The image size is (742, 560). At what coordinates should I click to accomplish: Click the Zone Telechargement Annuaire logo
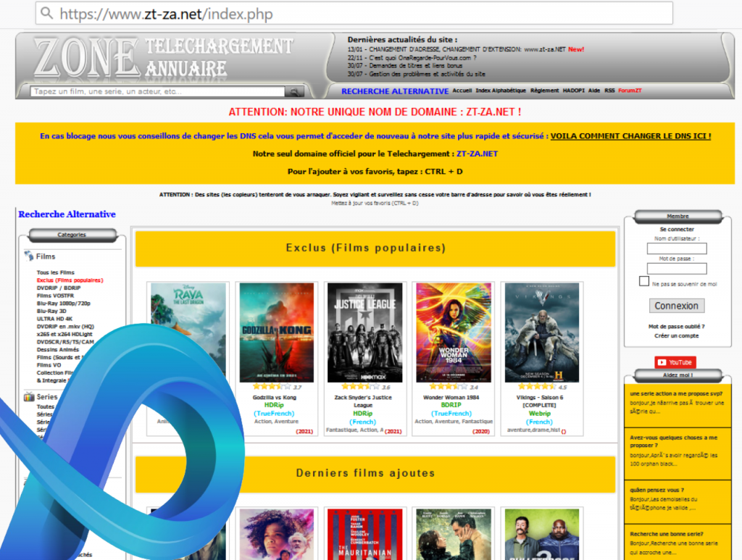pos(164,58)
